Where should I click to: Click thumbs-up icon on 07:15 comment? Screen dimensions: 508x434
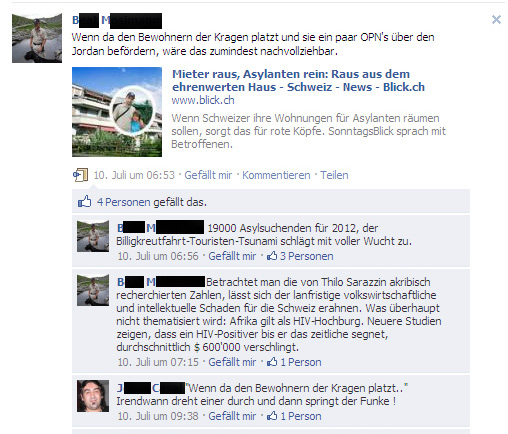pos(272,362)
